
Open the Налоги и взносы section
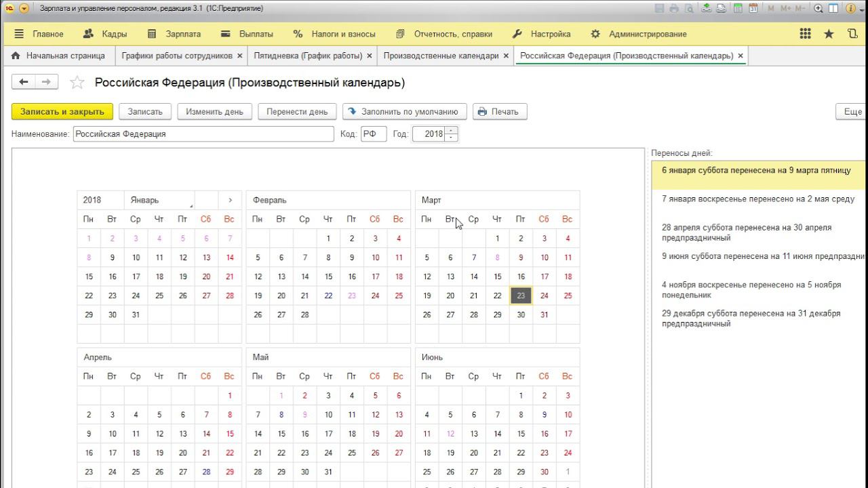coord(335,34)
